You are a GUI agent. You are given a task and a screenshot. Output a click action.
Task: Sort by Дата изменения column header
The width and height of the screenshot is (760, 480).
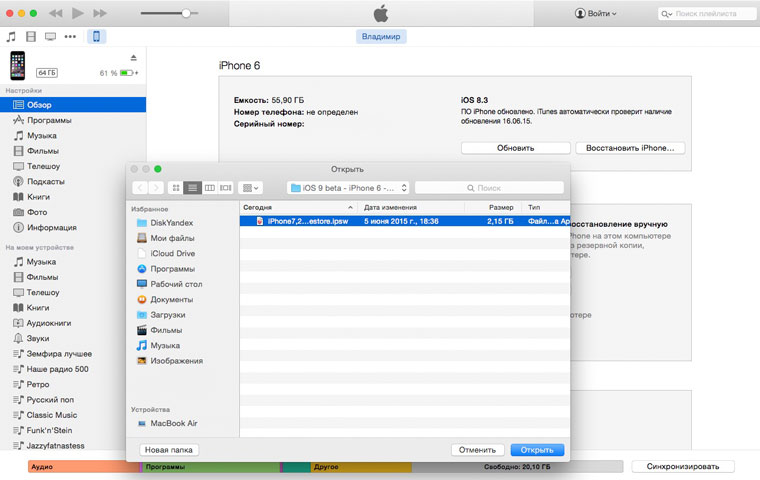point(412,208)
